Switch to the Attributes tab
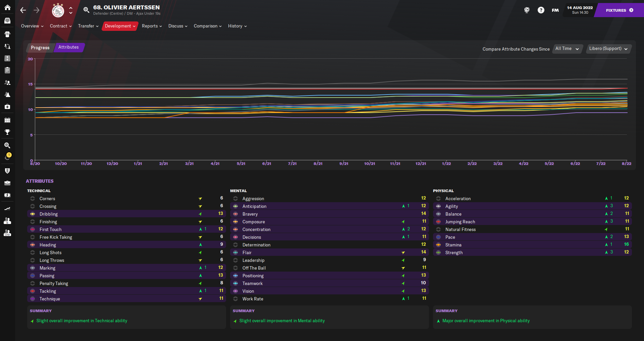 (69, 47)
